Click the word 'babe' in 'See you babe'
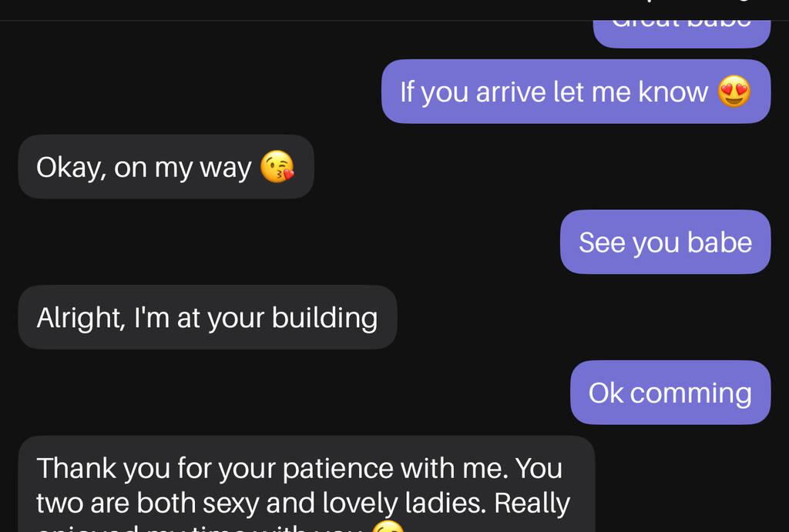 [719, 242]
